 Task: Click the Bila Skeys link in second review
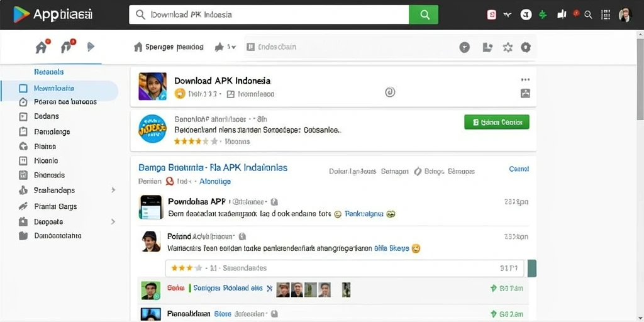(391, 248)
